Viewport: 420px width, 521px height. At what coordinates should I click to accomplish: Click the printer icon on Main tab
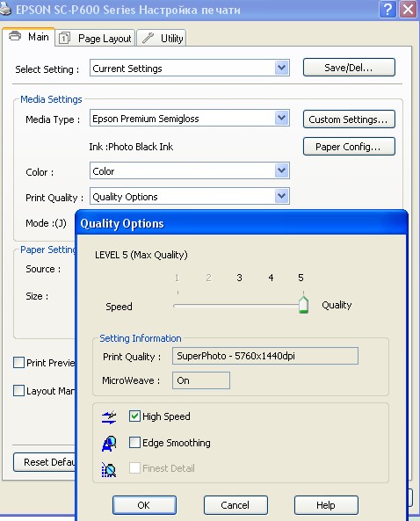pyautogui.click(x=15, y=35)
